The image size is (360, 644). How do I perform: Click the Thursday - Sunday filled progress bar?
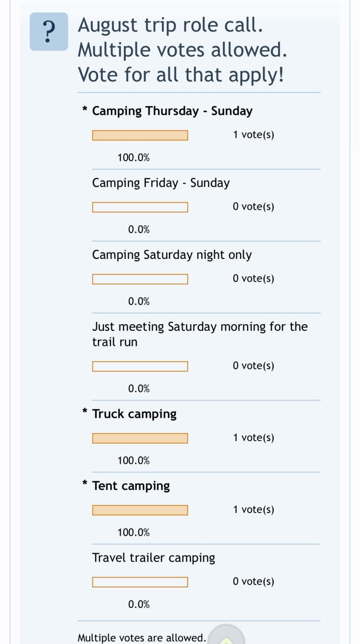[x=140, y=135]
